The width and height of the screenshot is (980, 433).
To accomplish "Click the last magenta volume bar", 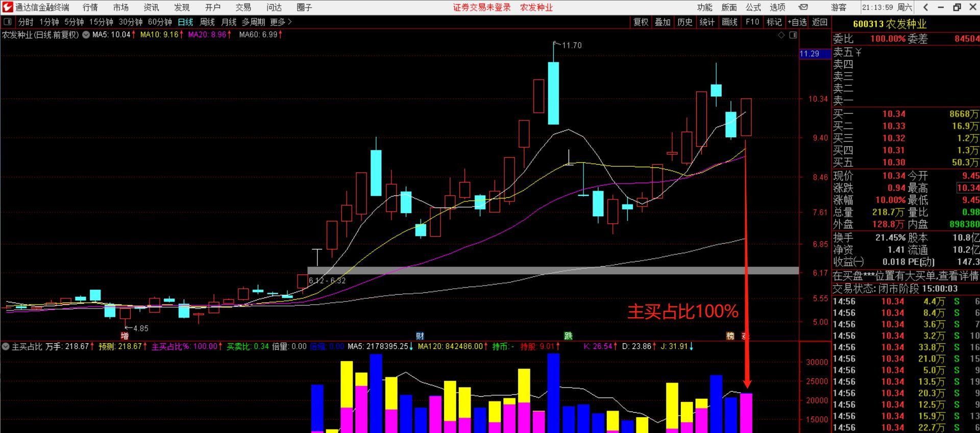I will point(746,412).
